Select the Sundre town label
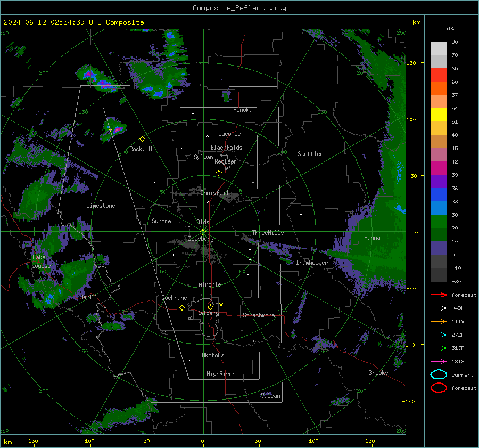 (x=161, y=221)
